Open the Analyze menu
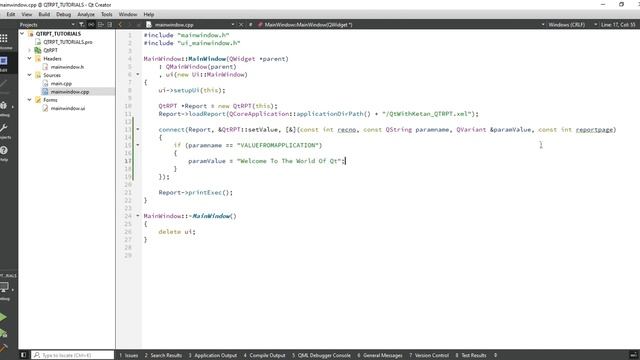This screenshot has width=640, height=360. [x=86, y=14]
